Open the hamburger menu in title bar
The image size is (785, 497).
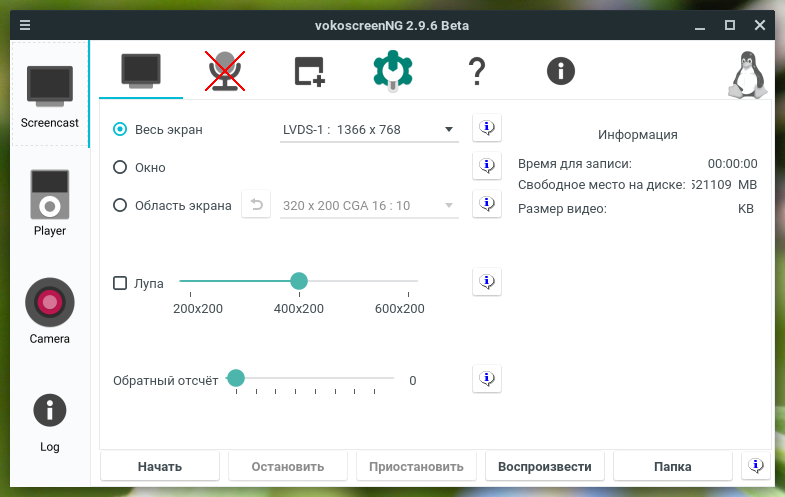click(x=25, y=25)
